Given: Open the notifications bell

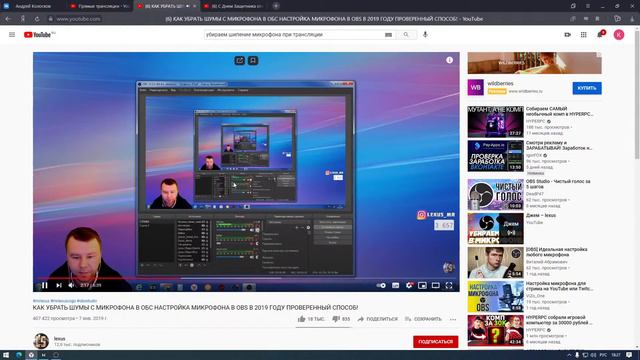Looking at the screenshot, I should [x=600, y=35].
